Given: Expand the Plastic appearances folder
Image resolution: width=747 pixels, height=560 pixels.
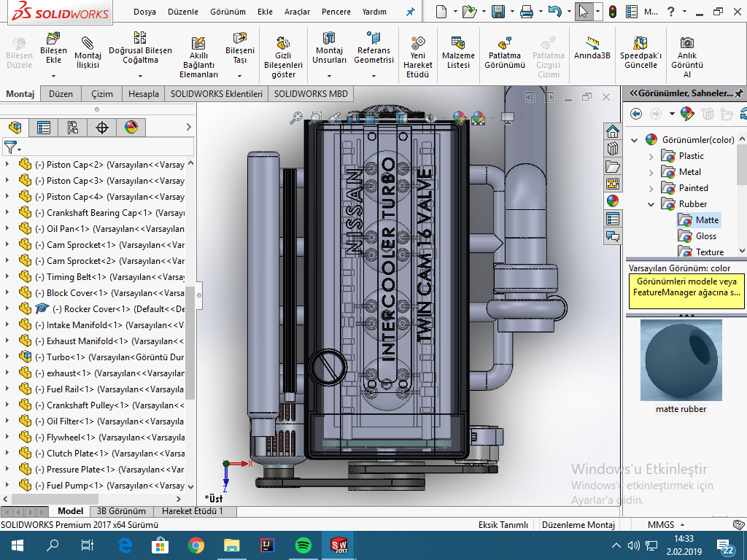Looking at the screenshot, I should pyautogui.click(x=651, y=156).
